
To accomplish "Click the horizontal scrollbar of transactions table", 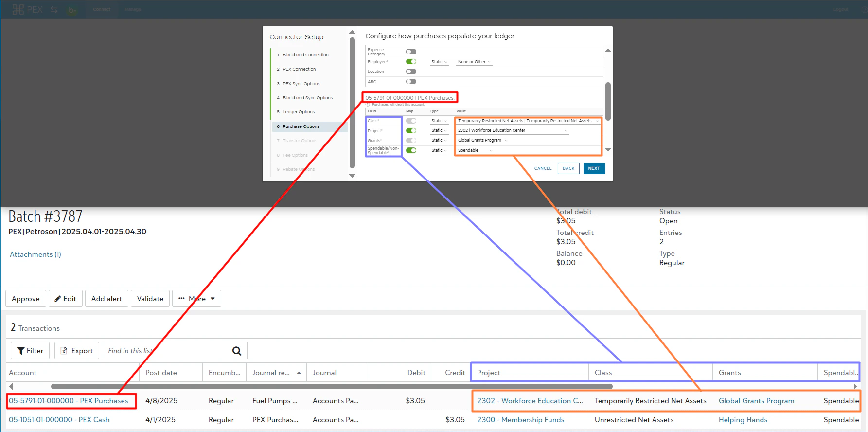I will (332, 387).
